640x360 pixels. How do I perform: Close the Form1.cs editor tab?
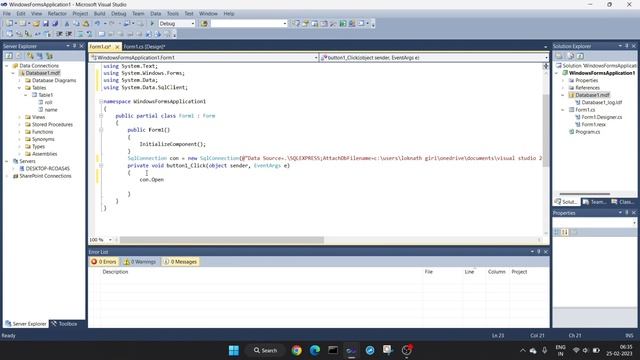117,47
